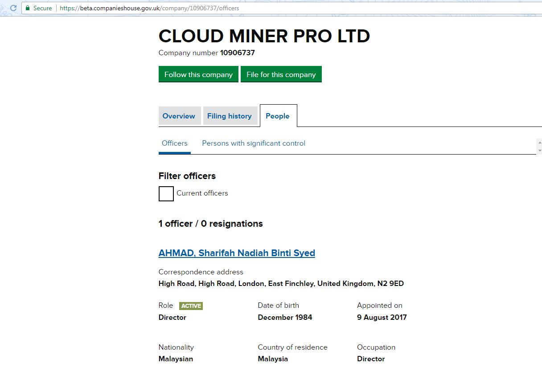Follow this company
542x392 pixels.
[198, 74]
